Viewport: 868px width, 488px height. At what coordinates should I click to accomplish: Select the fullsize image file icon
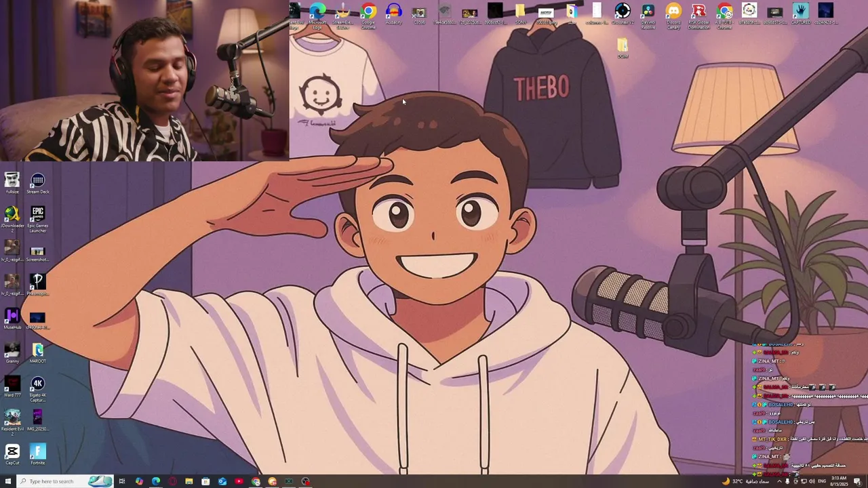tap(12, 183)
